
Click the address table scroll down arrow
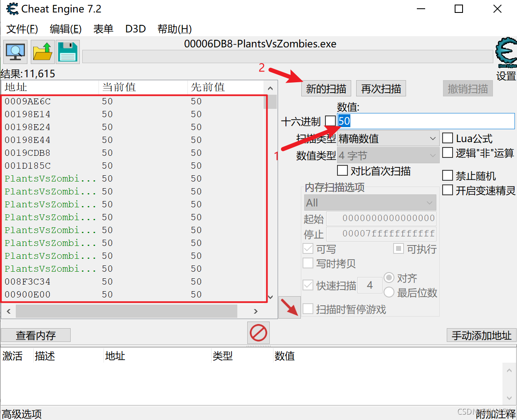click(509, 398)
